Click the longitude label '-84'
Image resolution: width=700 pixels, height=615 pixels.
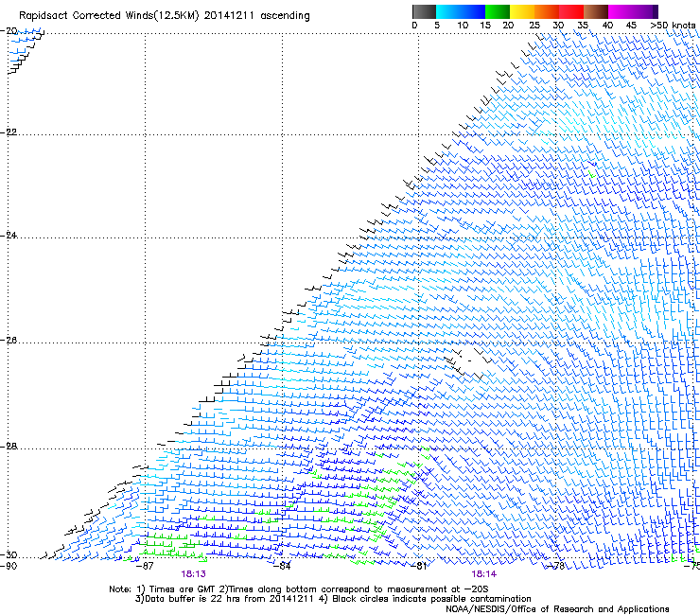click(x=282, y=567)
